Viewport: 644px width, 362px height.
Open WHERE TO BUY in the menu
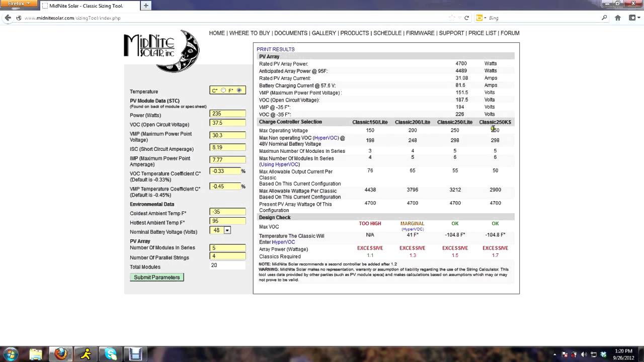250,33
